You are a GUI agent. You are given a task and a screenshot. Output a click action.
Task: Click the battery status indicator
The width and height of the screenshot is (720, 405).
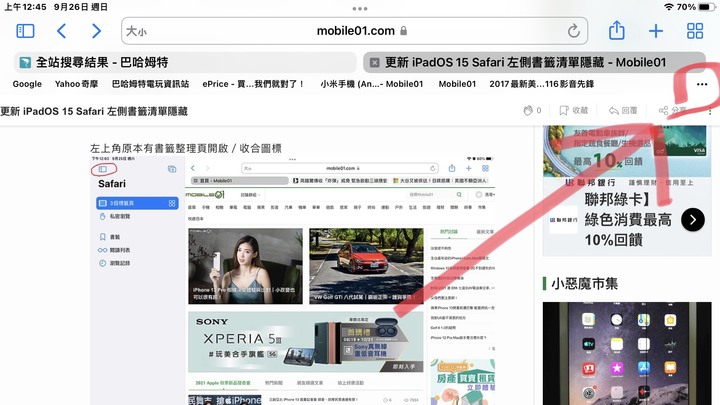point(704,7)
